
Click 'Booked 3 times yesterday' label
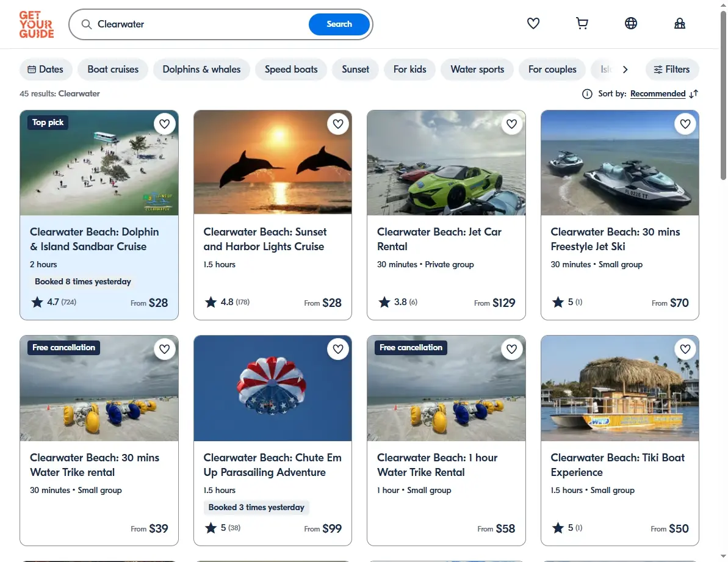(x=256, y=507)
